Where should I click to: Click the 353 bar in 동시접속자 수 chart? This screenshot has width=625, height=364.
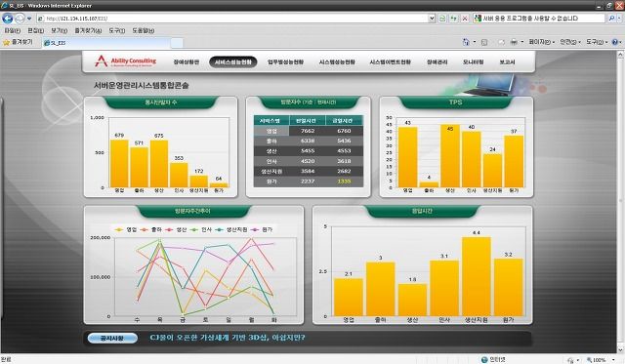(179, 175)
